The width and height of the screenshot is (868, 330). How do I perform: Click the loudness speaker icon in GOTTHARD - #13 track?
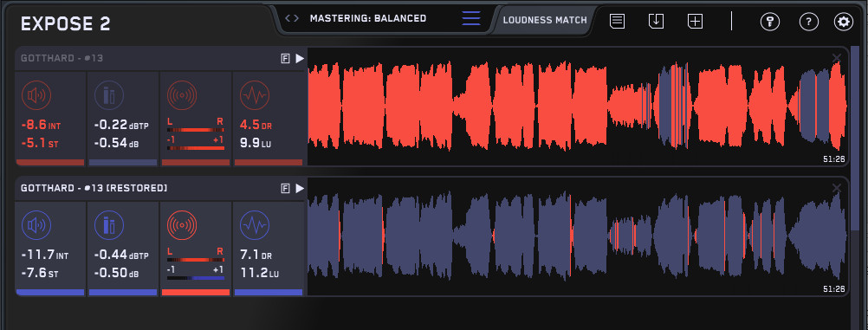pyautogui.click(x=36, y=95)
